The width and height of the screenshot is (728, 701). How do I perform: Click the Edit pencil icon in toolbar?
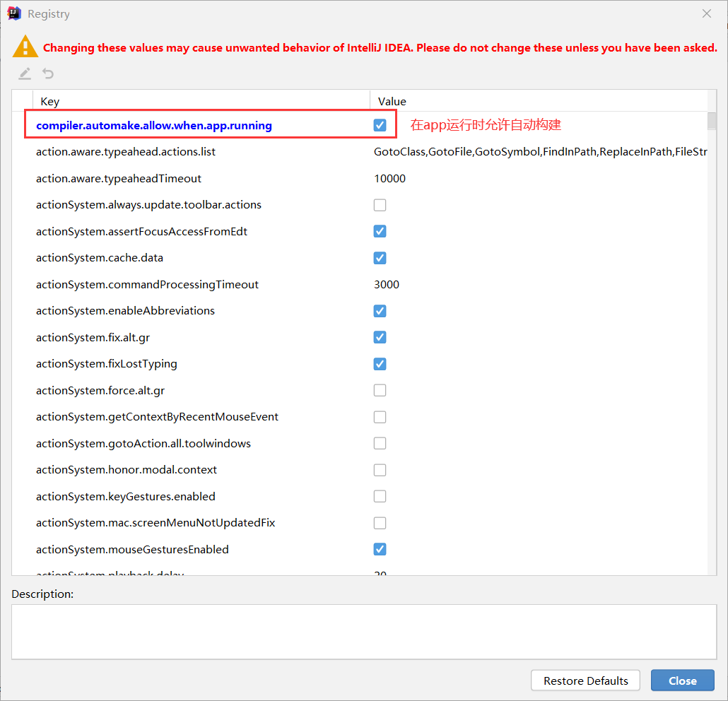coord(25,73)
